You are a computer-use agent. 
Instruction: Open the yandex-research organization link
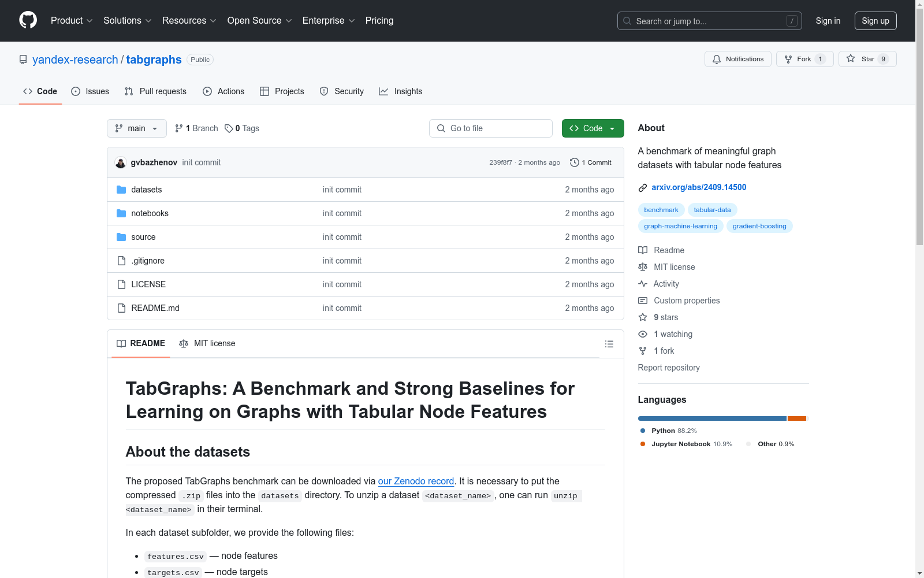point(75,60)
